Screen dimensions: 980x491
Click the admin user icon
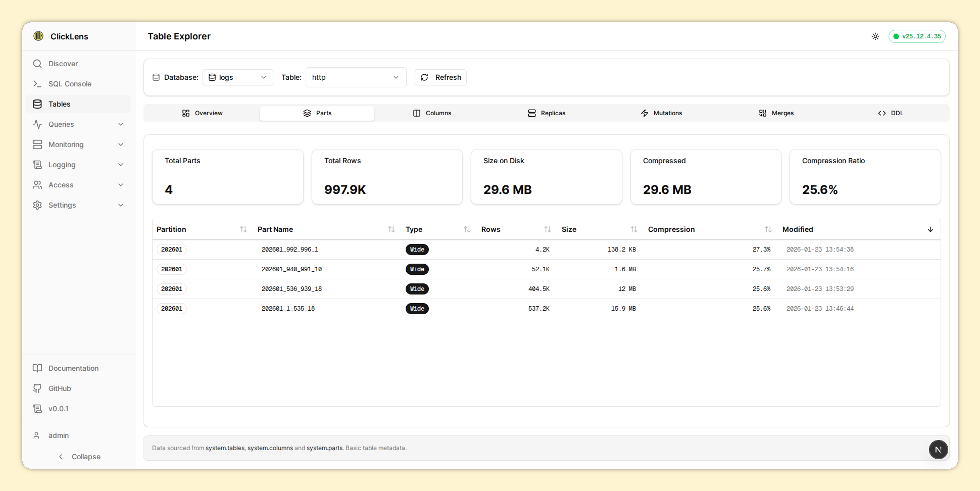point(36,435)
